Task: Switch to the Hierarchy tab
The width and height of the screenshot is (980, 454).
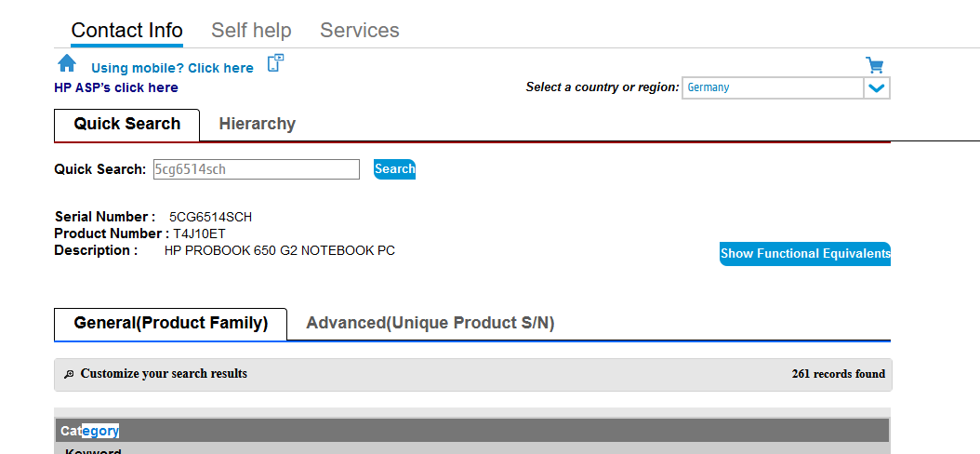Action: (257, 124)
